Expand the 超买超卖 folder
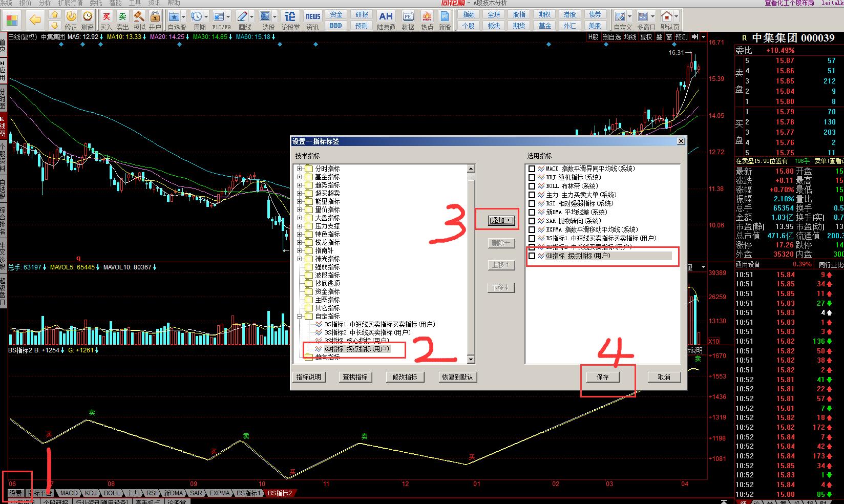 pos(300,193)
